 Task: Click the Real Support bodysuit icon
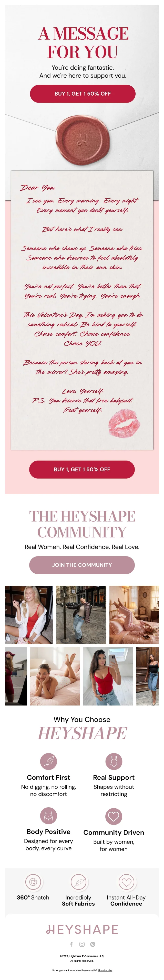coord(114,762)
